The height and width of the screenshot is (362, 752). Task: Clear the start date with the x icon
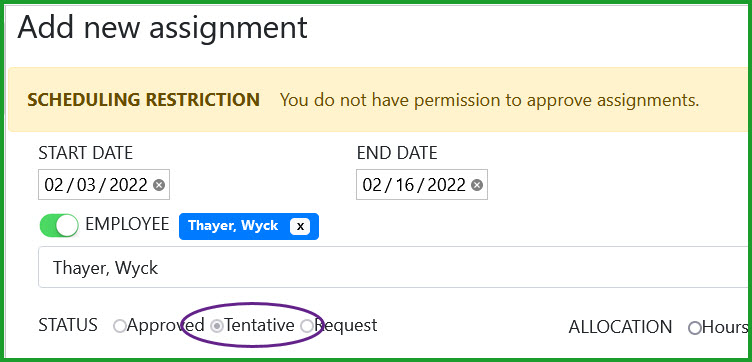point(159,185)
